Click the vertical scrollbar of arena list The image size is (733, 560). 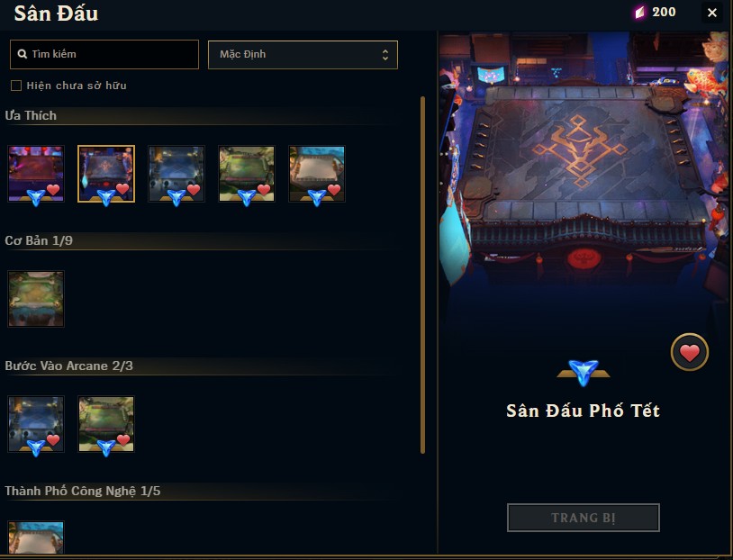(x=422, y=275)
